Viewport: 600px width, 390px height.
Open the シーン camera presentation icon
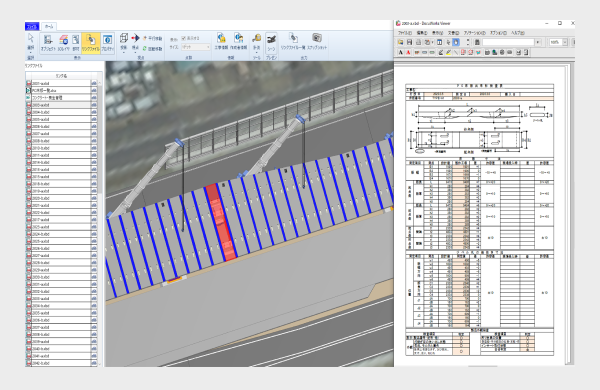(271, 42)
